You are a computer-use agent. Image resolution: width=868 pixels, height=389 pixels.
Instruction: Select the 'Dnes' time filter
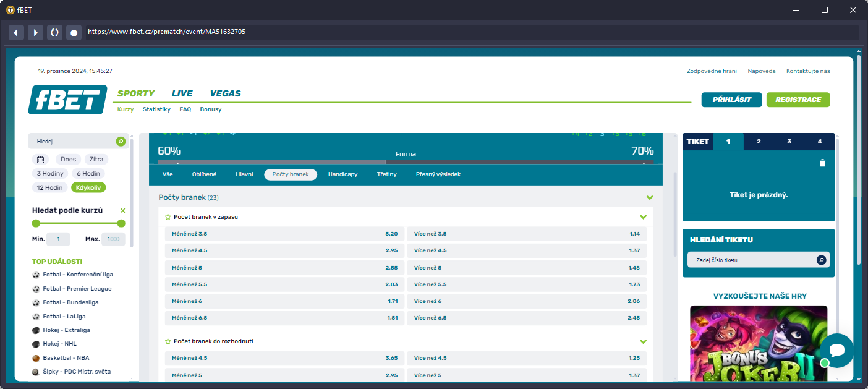coord(69,160)
